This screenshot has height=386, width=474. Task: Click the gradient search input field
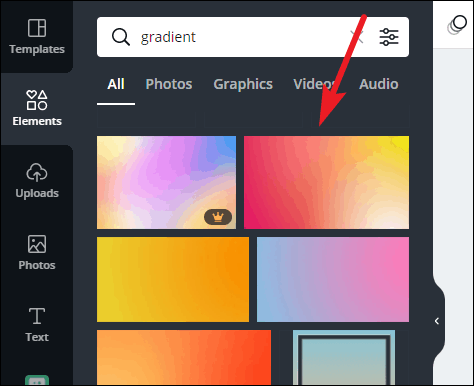pos(243,37)
